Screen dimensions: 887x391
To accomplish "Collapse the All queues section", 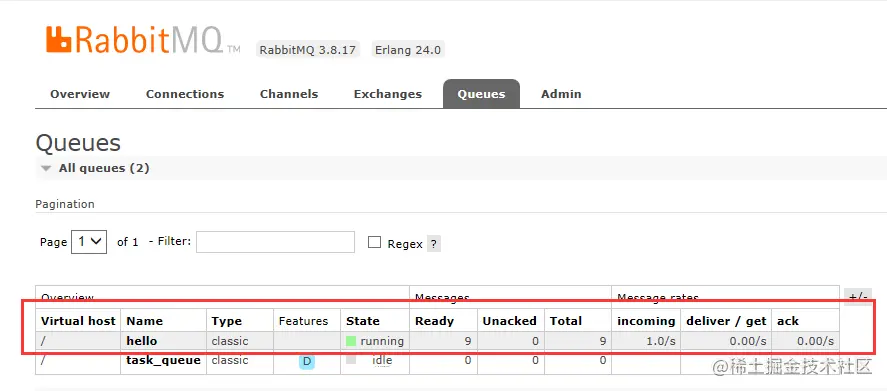I will [47, 168].
